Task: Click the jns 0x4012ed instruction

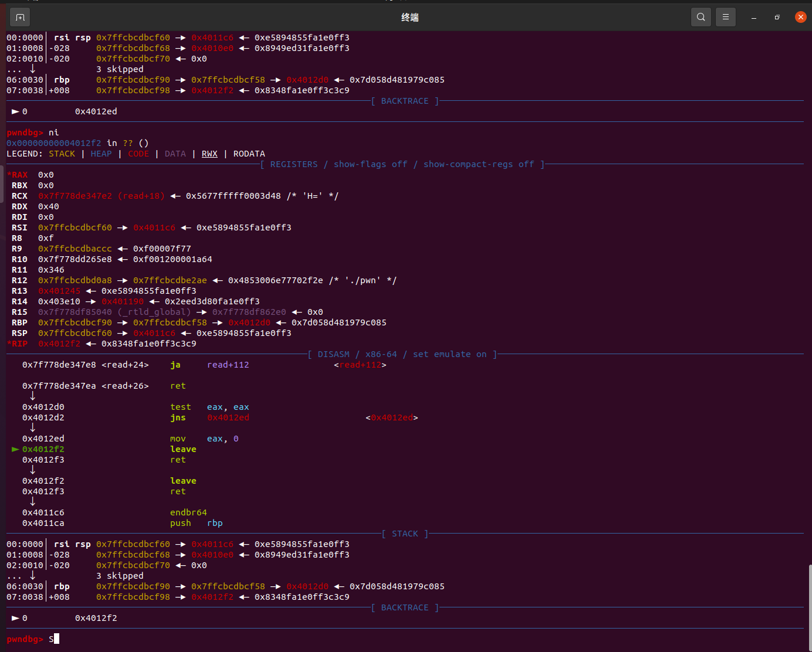Action: (x=209, y=417)
